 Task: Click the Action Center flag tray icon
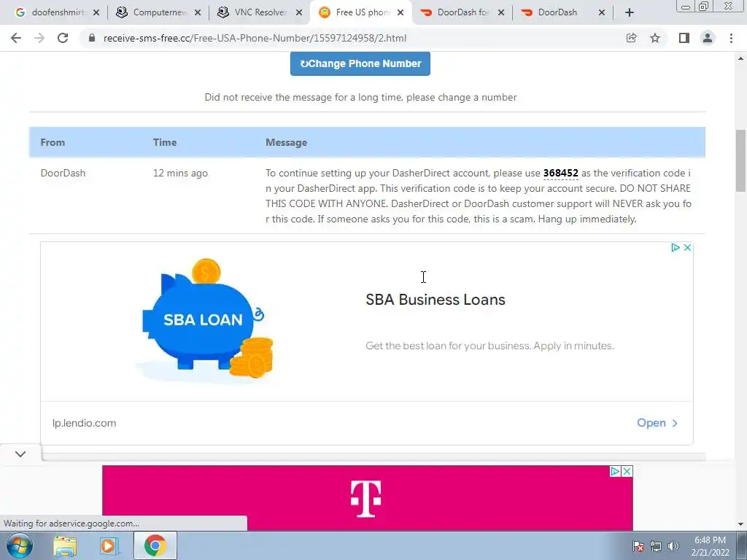(x=638, y=546)
